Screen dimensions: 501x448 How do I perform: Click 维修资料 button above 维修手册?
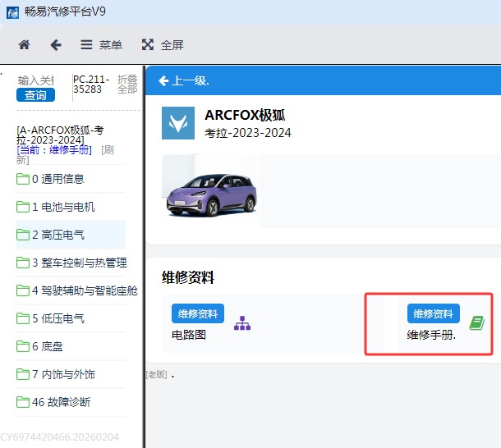click(434, 313)
